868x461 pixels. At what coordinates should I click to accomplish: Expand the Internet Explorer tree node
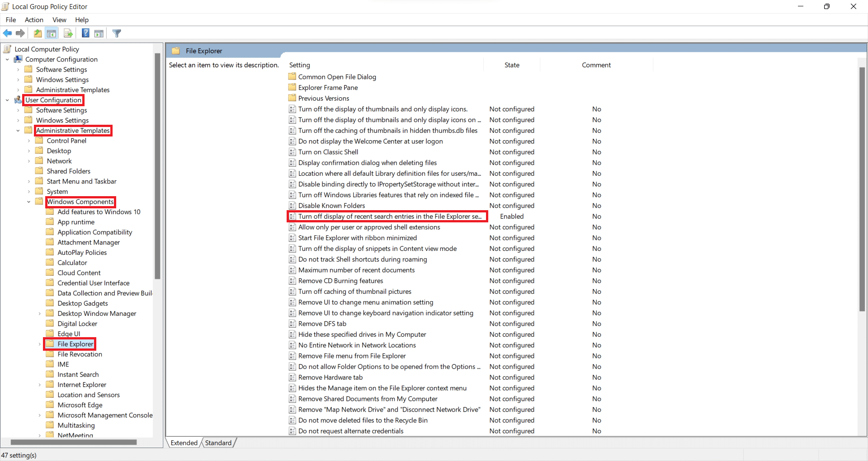click(40, 385)
